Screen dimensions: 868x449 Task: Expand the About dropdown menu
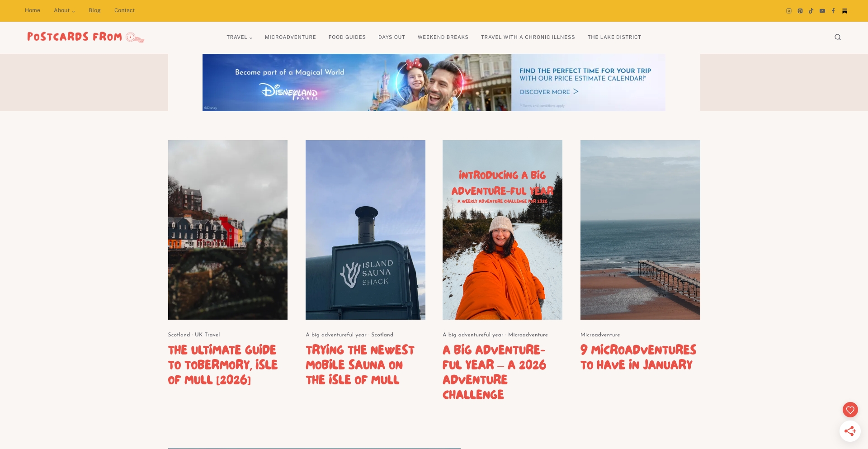[x=64, y=10]
